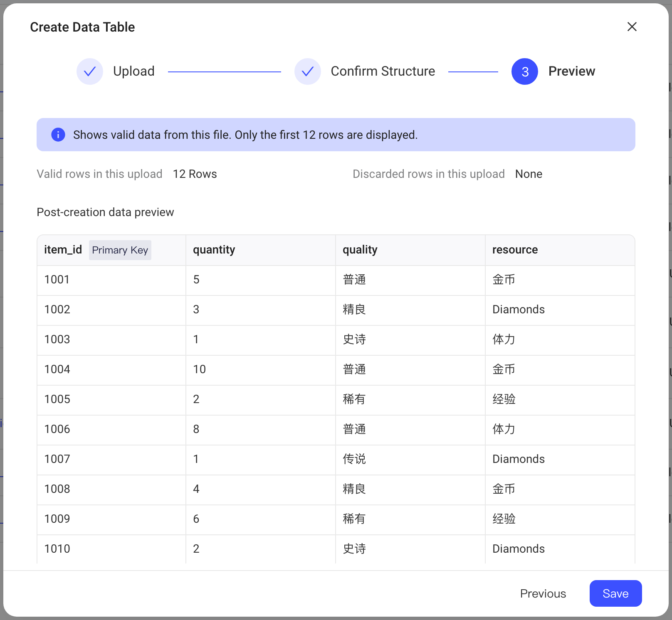The image size is (672, 620).
Task: Click quality 史诗 in row 1003
Action: coord(410,340)
